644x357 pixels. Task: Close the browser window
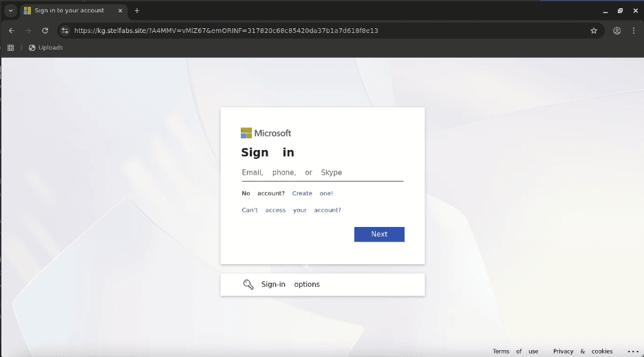[635, 11]
